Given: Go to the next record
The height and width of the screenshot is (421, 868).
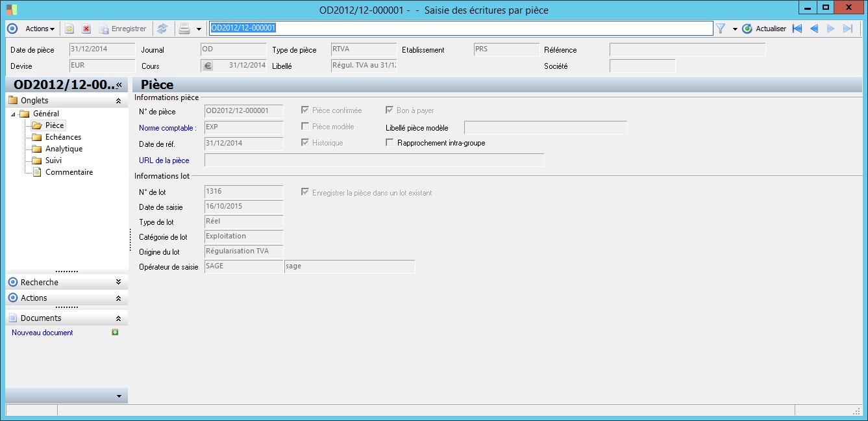Looking at the screenshot, I should (830, 29).
